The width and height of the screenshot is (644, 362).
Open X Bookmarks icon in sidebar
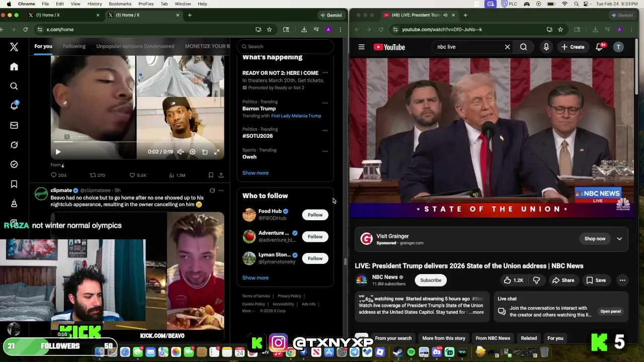coord(14,184)
